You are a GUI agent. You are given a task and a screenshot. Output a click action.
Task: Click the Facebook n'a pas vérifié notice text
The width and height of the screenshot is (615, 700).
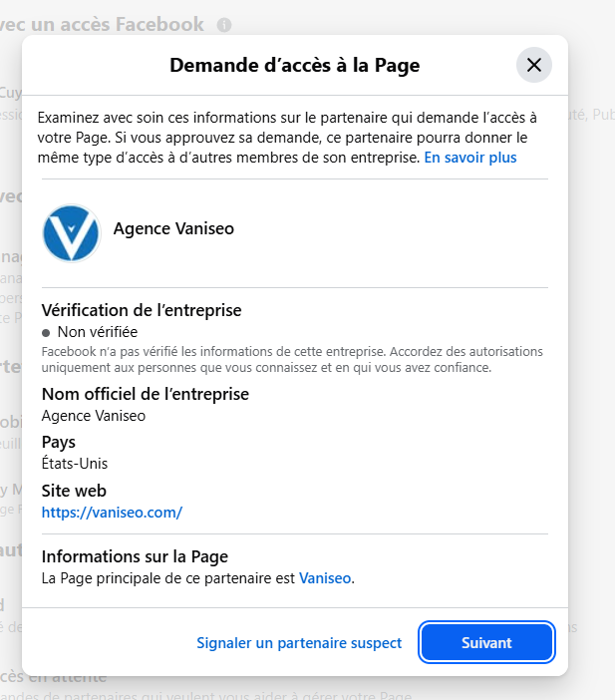[x=292, y=360]
